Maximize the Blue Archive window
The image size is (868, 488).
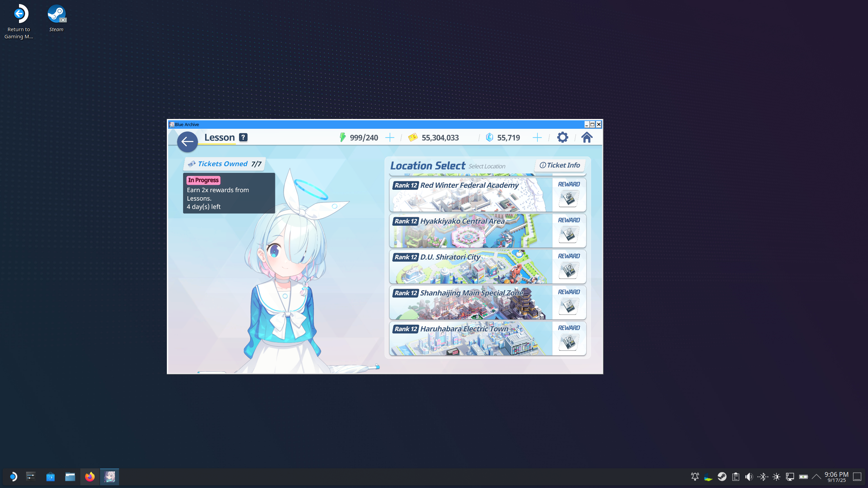point(592,124)
